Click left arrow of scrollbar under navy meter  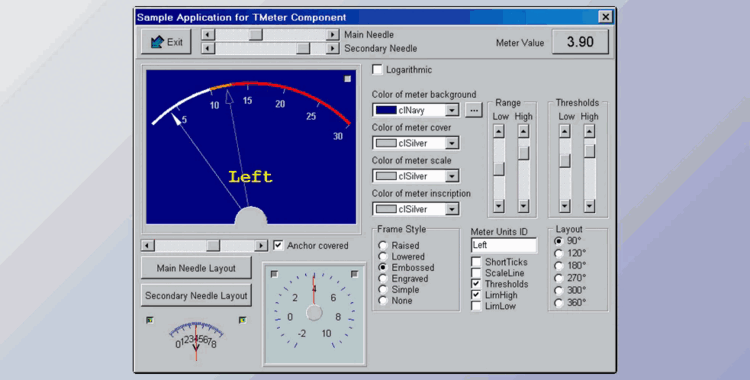(148, 246)
